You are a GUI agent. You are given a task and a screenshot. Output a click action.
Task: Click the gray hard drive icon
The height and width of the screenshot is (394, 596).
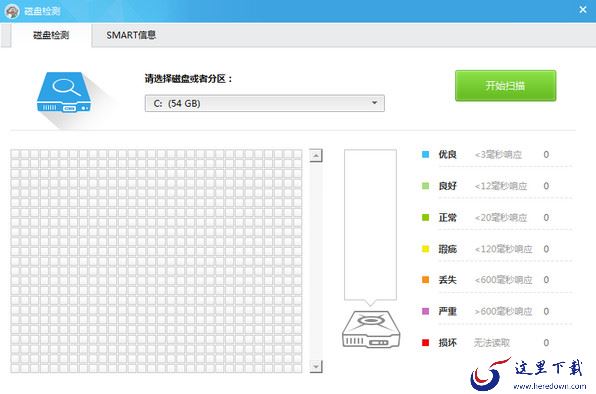click(x=371, y=329)
